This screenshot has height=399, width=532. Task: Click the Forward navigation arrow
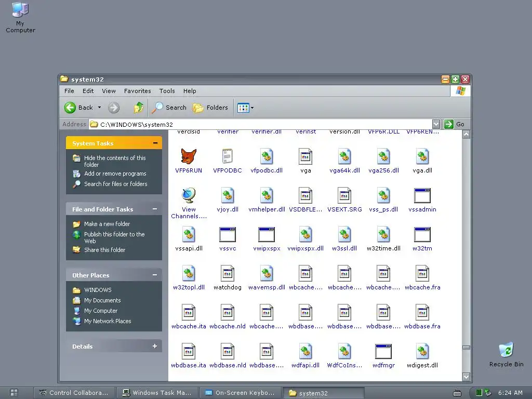tap(114, 108)
